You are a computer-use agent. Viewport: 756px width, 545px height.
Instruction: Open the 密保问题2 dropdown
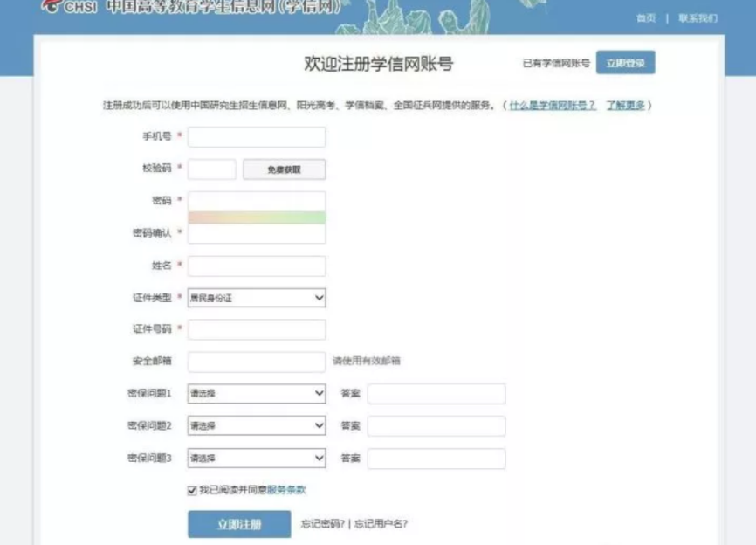pyautogui.click(x=257, y=426)
